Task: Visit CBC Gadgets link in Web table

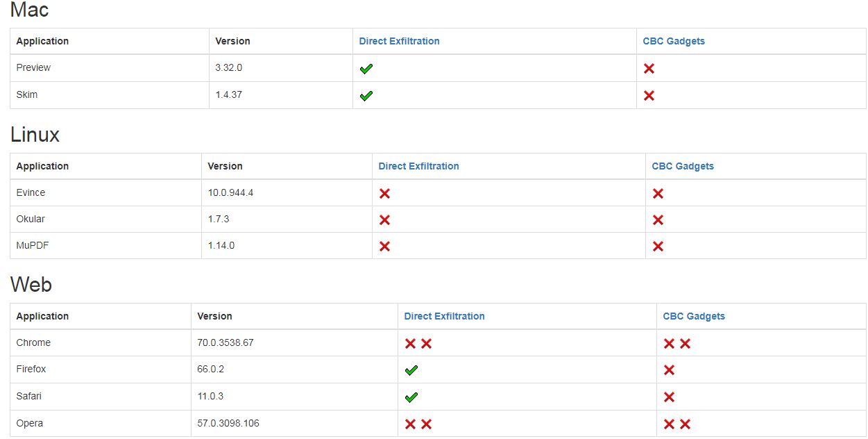Action: [x=694, y=316]
